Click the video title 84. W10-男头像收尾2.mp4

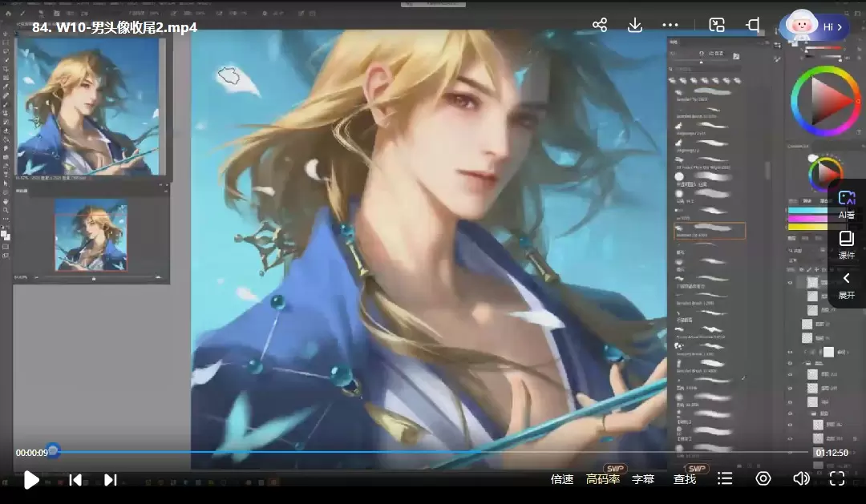(115, 27)
